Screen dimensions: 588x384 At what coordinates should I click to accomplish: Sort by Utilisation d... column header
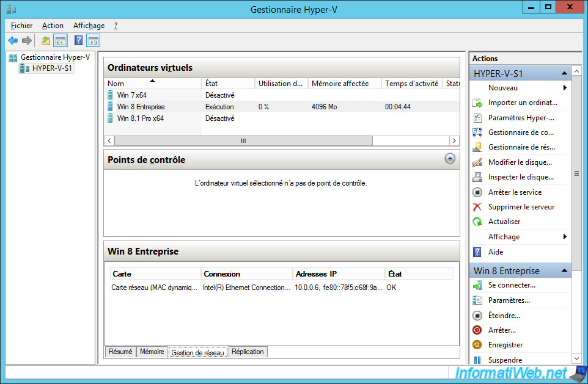click(281, 83)
